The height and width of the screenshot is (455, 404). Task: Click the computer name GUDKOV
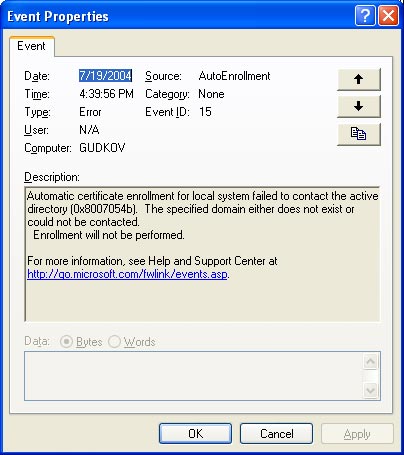[x=102, y=148]
